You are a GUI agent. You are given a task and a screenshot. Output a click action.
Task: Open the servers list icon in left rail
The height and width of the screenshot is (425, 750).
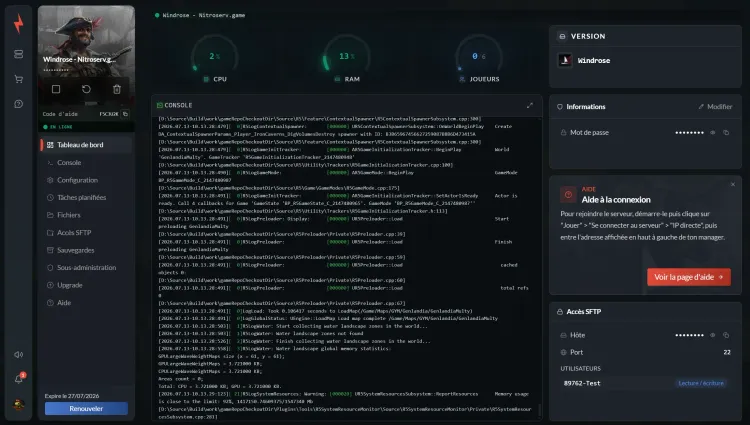[19, 54]
